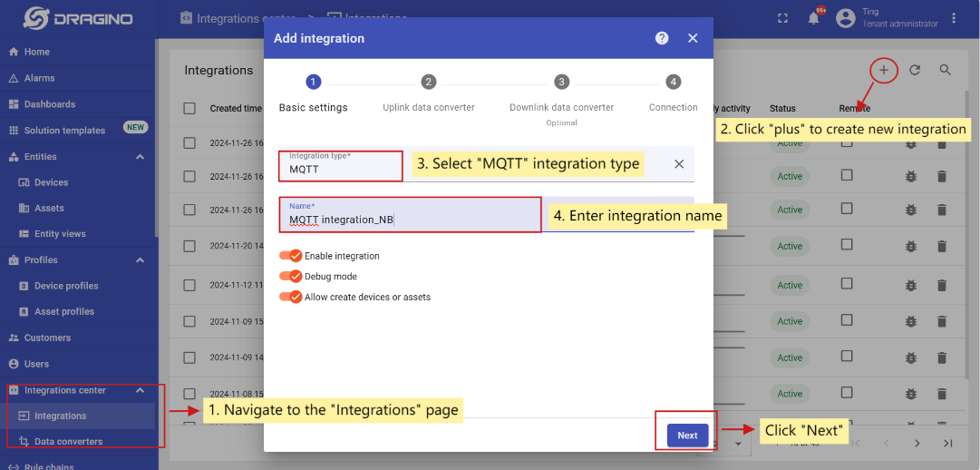
Task: Toggle Allow create devices or assets
Action: coord(291,297)
